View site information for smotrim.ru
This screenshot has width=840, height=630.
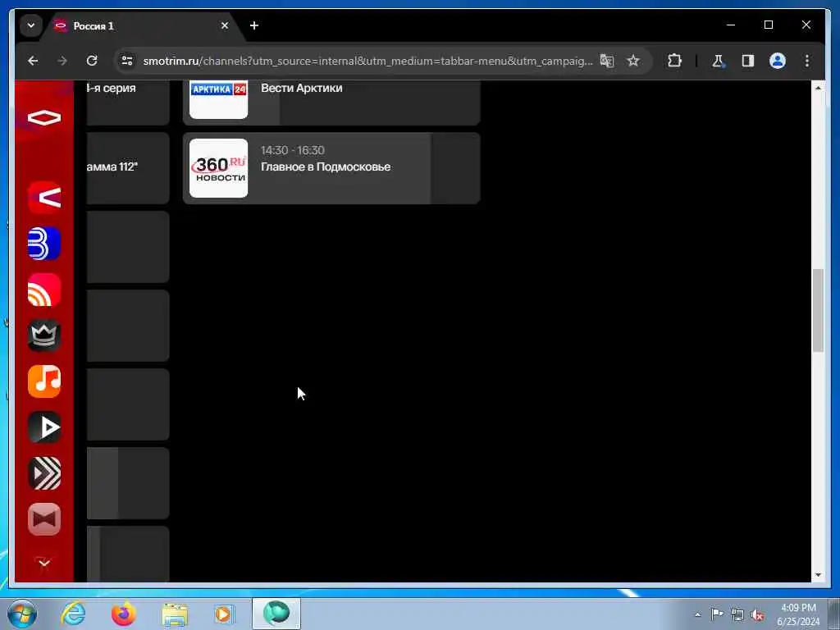click(127, 61)
